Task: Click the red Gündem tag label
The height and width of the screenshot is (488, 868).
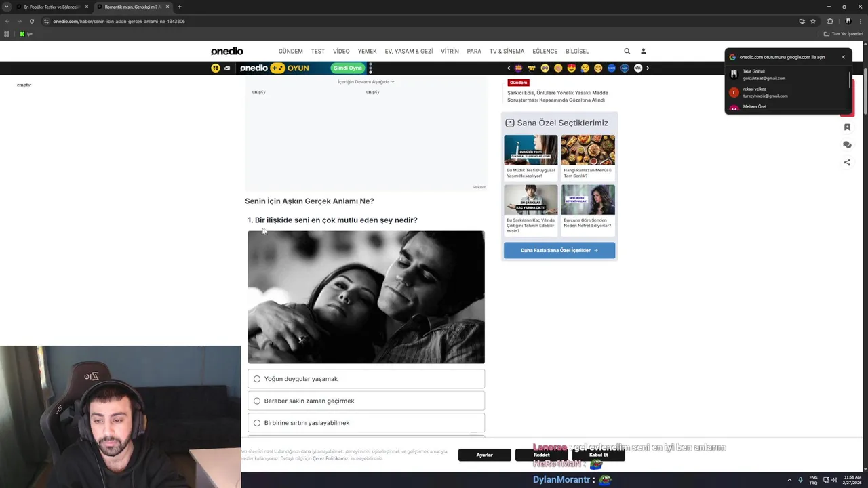Action: pos(518,83)
